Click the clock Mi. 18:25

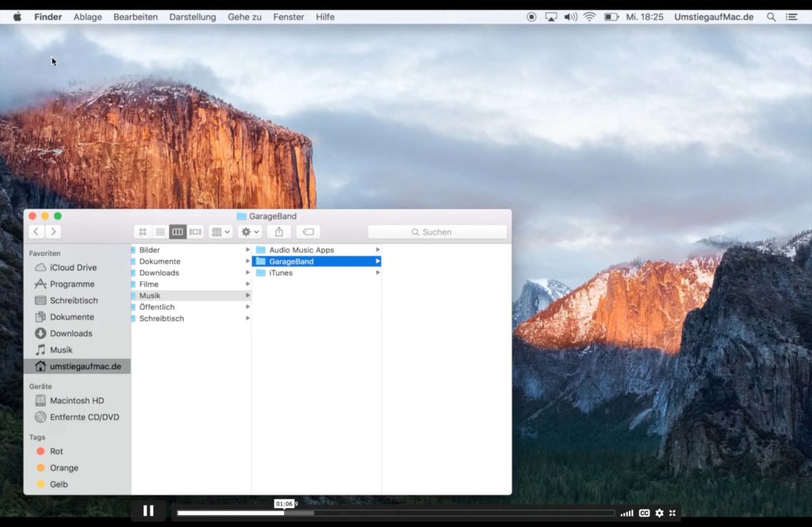(x=644, y=17)
